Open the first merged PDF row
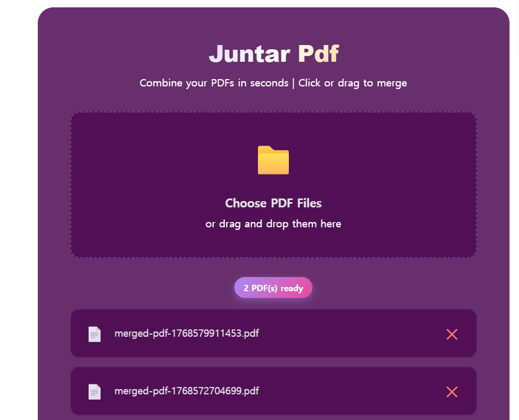 coord(273,334)
